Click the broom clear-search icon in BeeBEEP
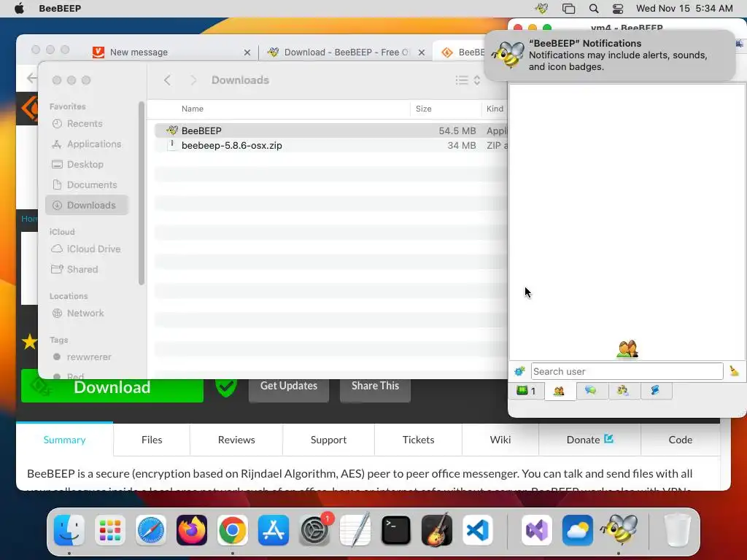 (734, 371)
